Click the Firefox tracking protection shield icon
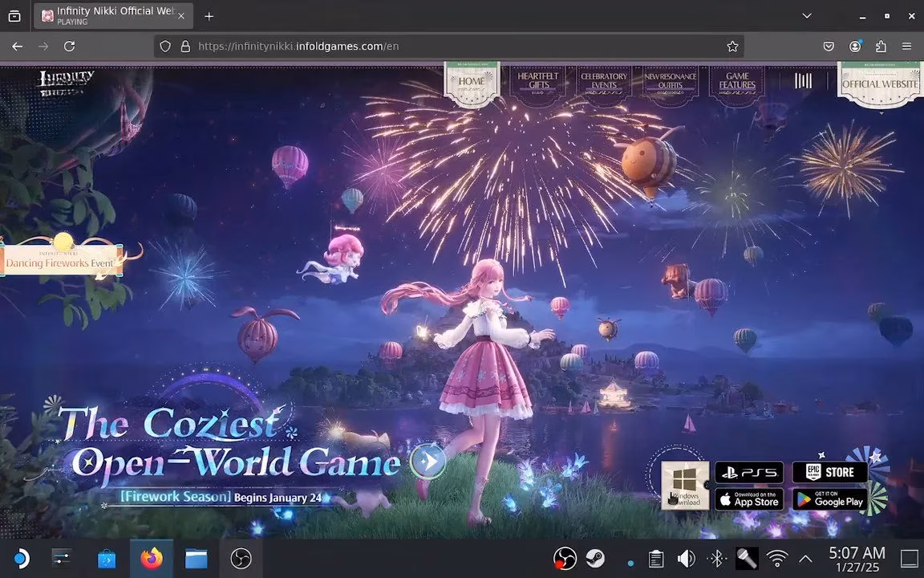 click(x=164, y=46)
